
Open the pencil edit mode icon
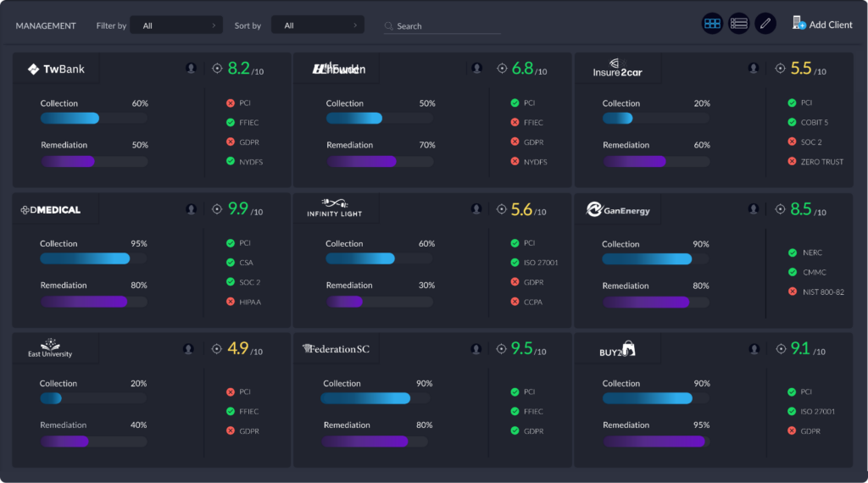pyautogui.click(x=765, y=24)
